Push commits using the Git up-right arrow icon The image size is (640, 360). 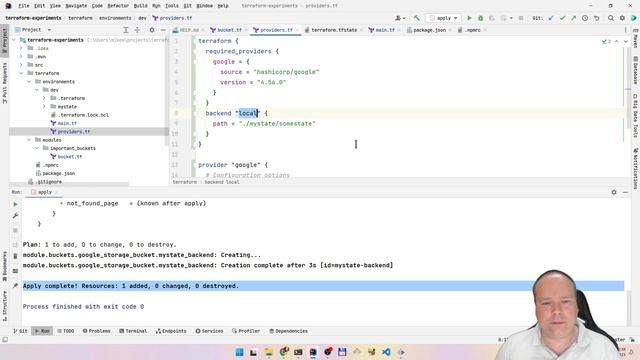(x=573, y=18)
